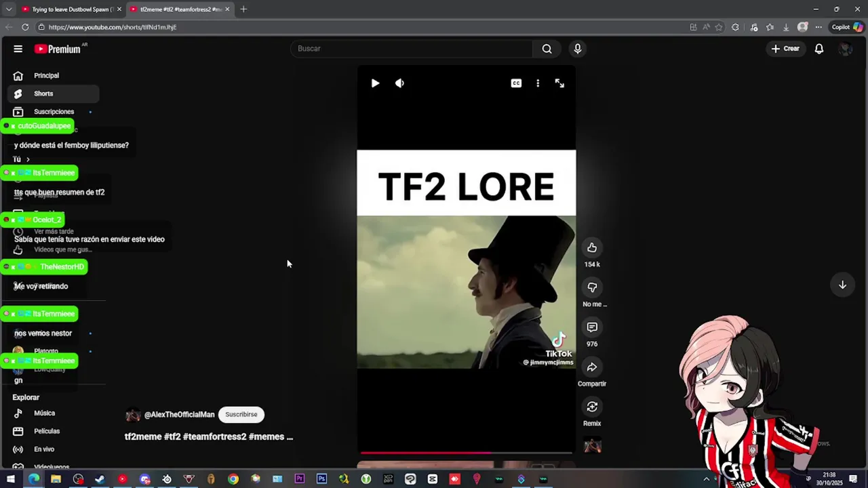Viewport: 868px width, 488px height.
Task: Search by voice with microphone
Action: coord(578,49)
